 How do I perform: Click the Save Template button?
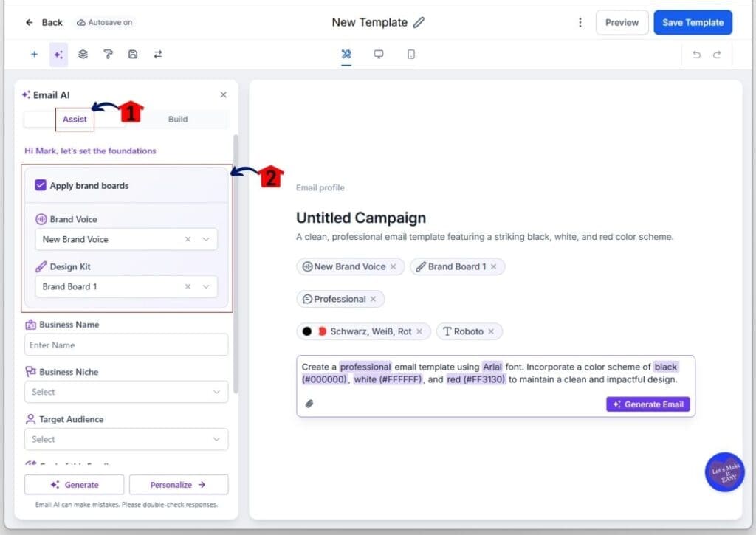pos(692,22)
